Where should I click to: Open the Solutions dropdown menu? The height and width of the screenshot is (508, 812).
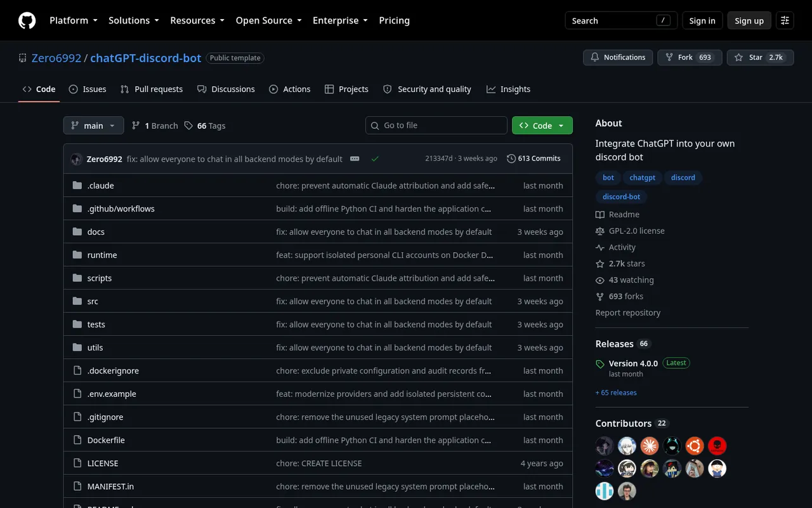[x=134, y=20]
